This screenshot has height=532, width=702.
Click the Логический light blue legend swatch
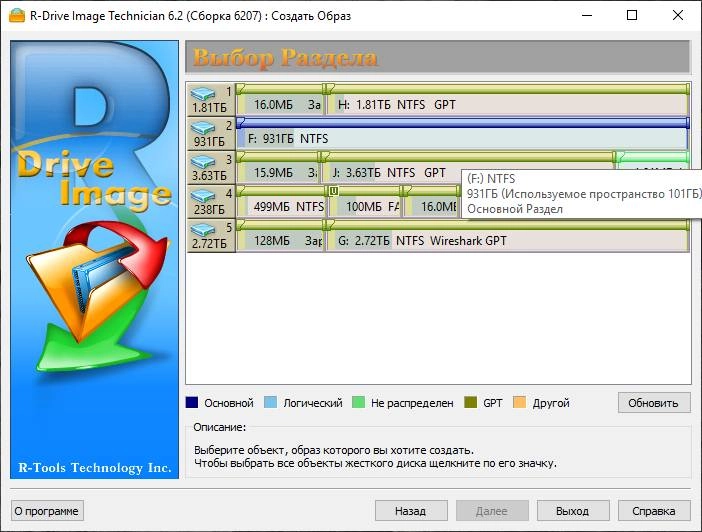pyautogui.click(x=271, y=402)
